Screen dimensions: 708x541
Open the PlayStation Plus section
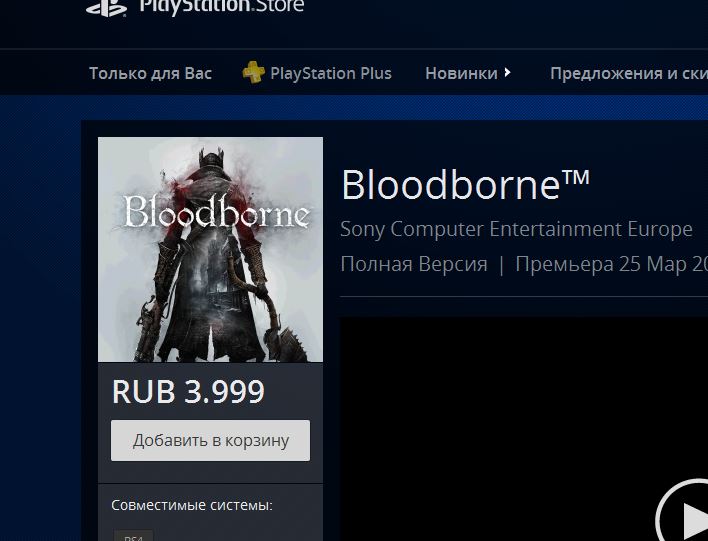331,73
